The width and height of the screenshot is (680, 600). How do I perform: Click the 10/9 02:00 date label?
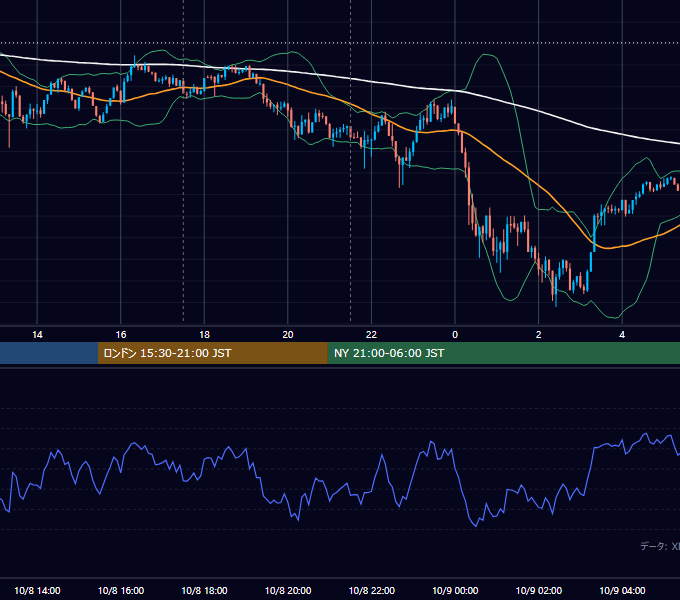coord(539,590)
